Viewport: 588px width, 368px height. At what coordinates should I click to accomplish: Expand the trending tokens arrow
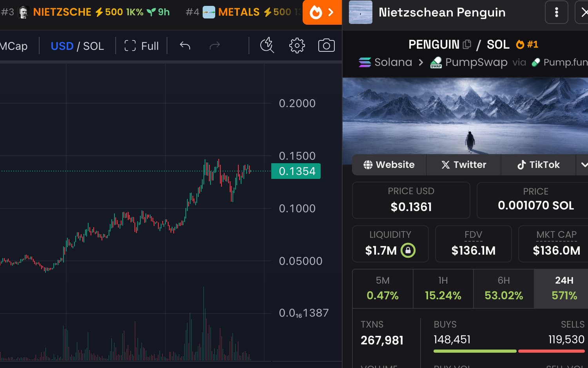(x=331, y=13)
